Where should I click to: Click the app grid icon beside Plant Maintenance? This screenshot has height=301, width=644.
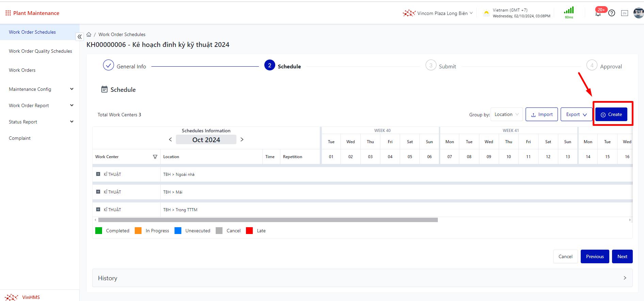(8, 13)
